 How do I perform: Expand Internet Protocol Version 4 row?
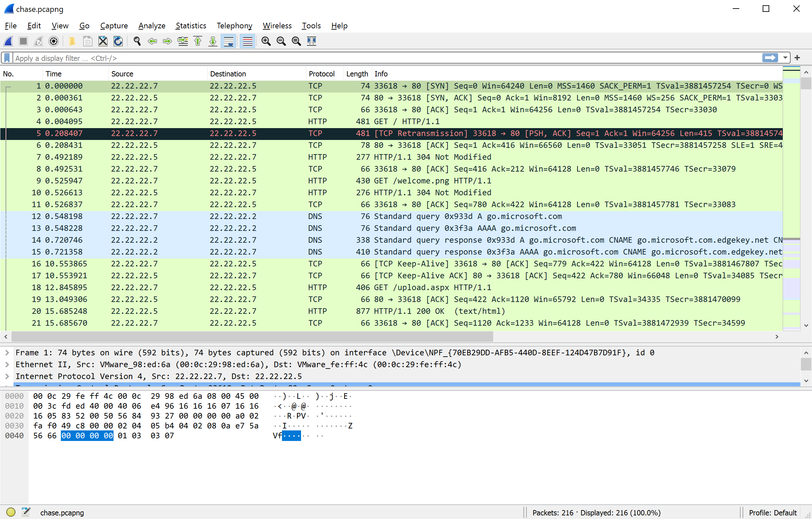7,376
